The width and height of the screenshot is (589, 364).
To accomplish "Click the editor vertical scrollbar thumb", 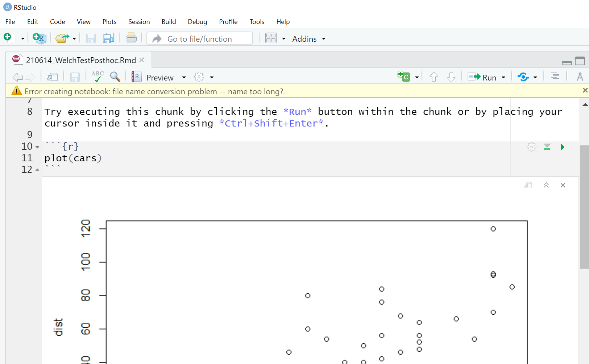I will click(584, 207).
